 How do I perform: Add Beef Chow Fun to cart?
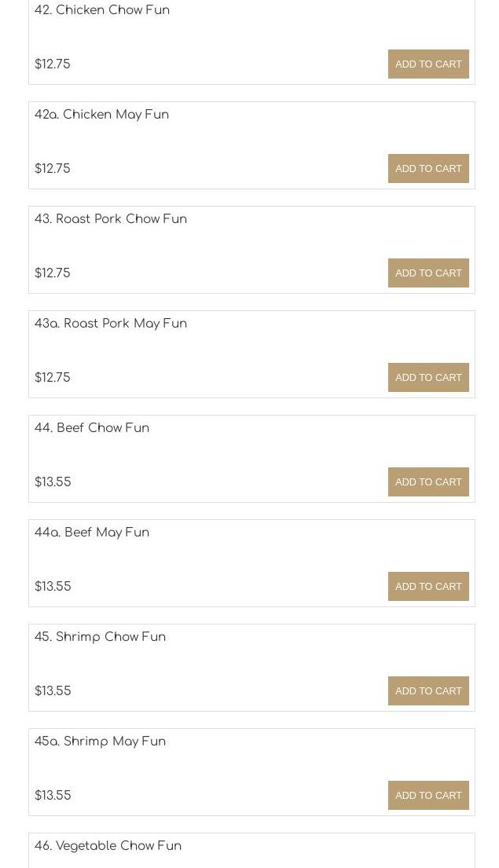pos(428,482)
